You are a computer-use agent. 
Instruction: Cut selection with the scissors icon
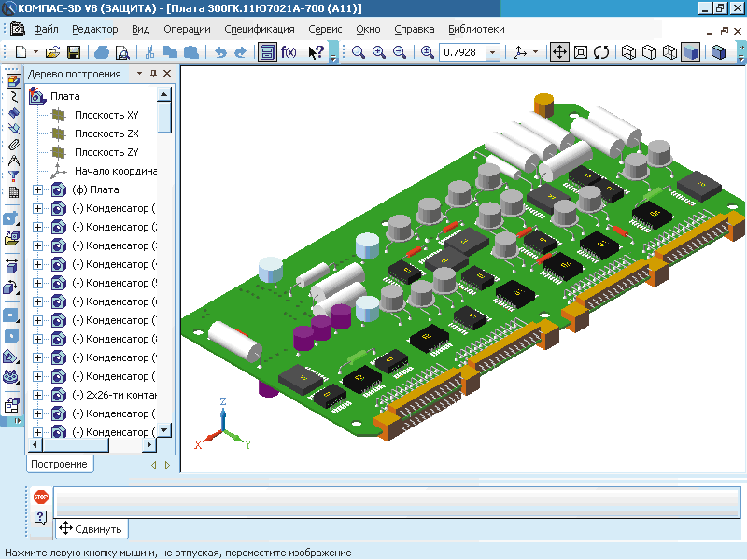tap(149, 52)
